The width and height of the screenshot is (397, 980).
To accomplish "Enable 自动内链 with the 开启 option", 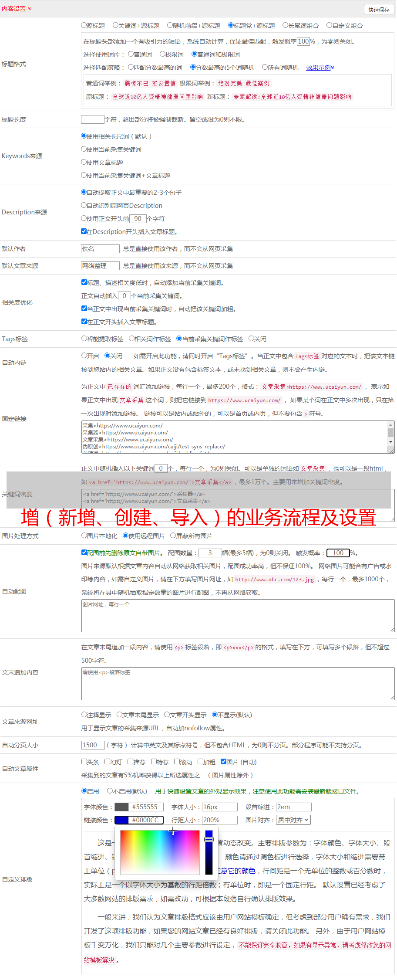I will [84, 356].
